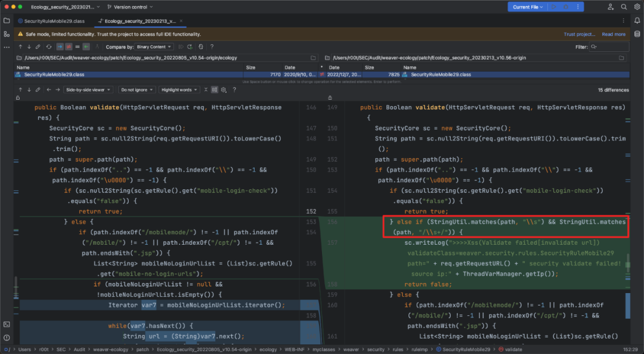The height and width of the screenshot is (354, 644).
Task: Select left SecurityRuleMobile29.class row size 7170
Action: 168,75
